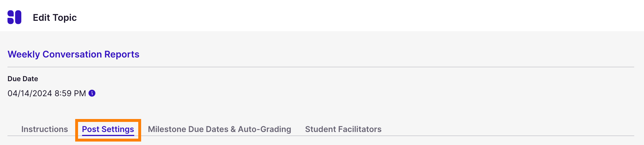Click the topic title Weekly Conversation Reports
The width and height of the screenshot is (644, 145).
[x=73, y=54]
